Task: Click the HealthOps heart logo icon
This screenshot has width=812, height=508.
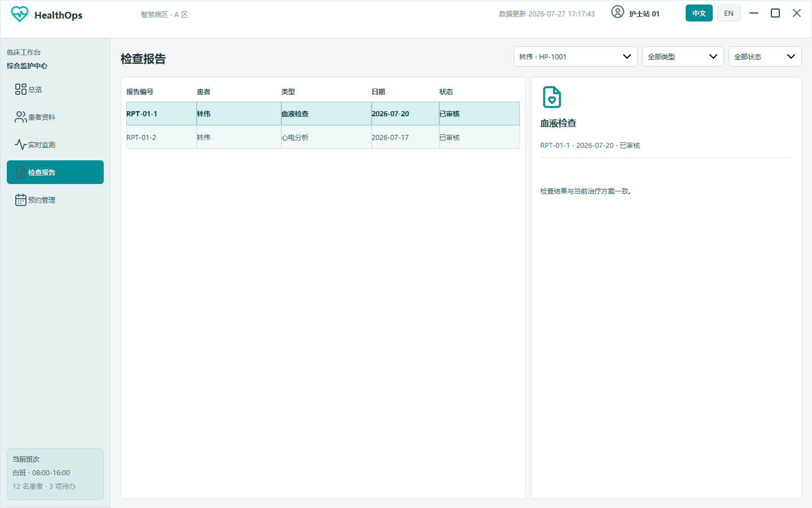Action: (x=20, y=14)
